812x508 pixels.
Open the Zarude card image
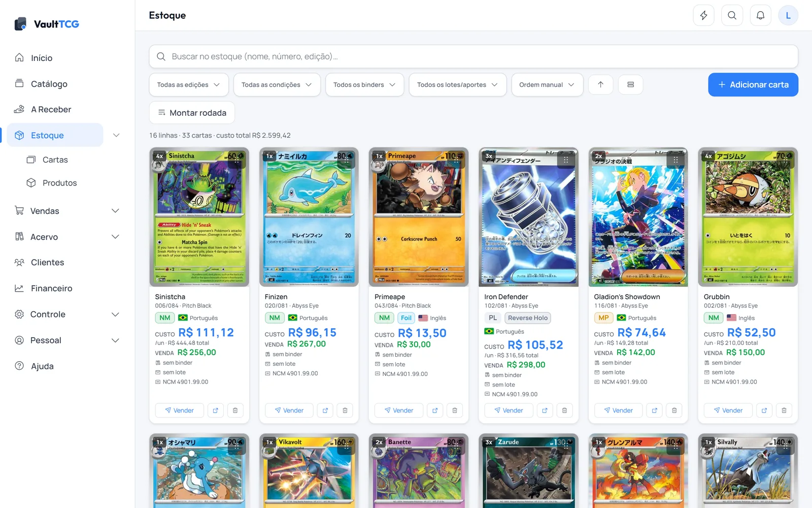528,471
